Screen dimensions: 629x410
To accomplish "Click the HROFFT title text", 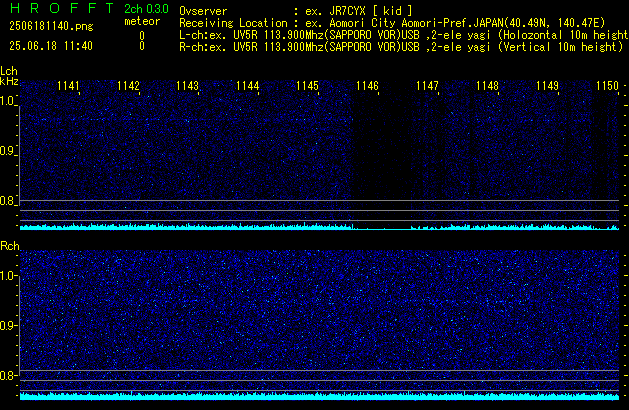I will click(x=62, y=8).
